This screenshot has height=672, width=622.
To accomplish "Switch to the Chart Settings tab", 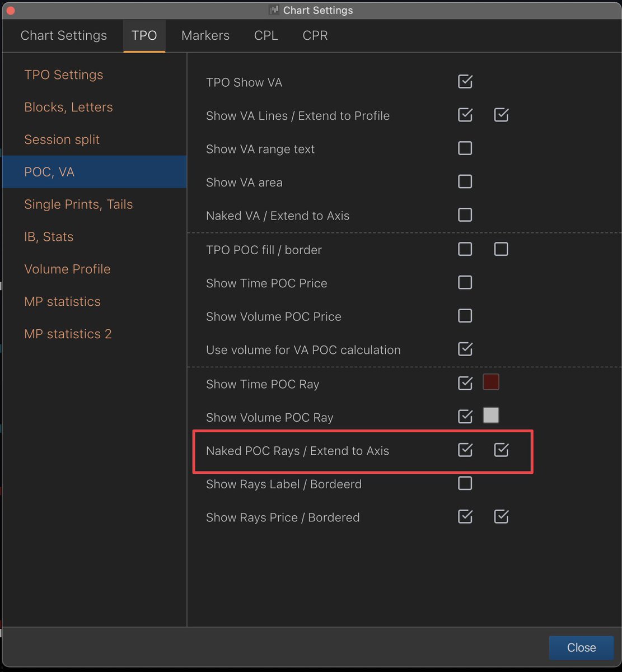I will pyautogui.click(x=63, y=35).
